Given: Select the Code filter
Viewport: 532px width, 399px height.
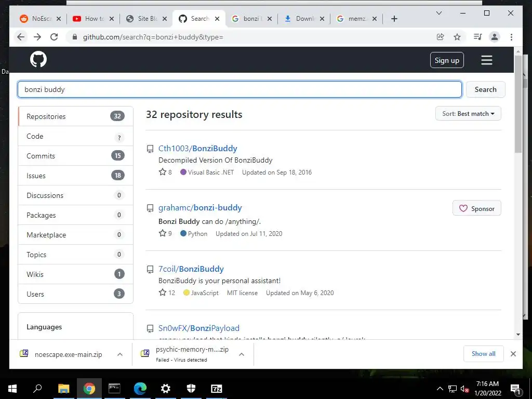Looking at the screenshot, I should (x=75, y=136).
